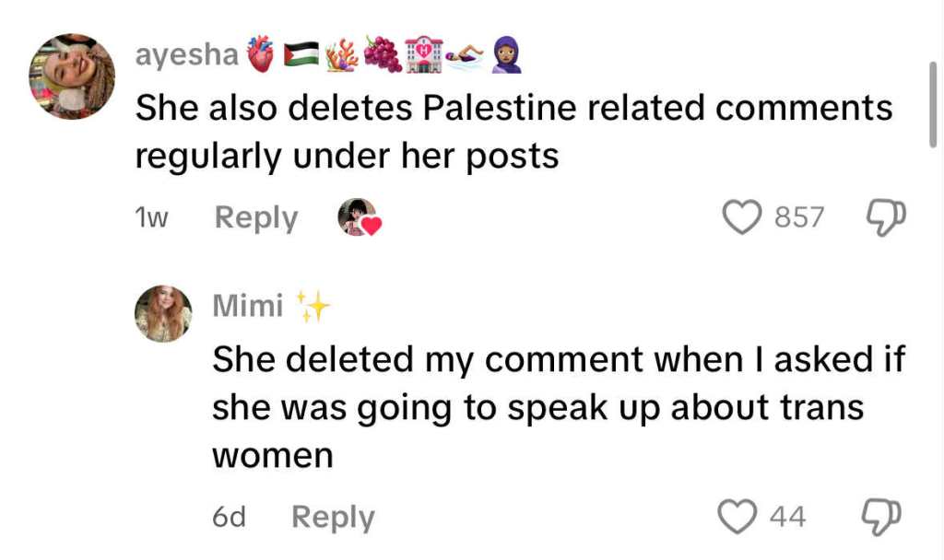Open the ayesha username link
944x560 pixels.
pos(186,55)
